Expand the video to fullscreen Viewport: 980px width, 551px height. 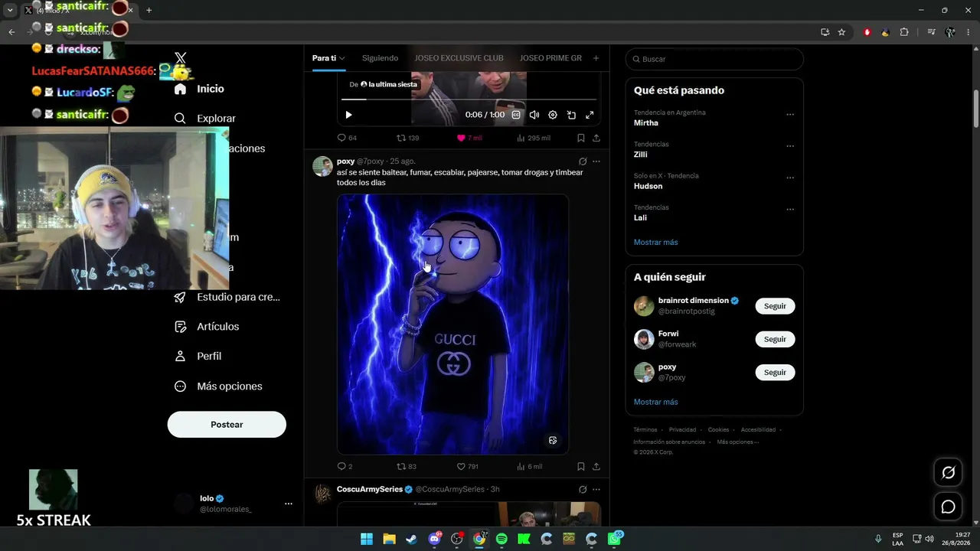coord(590,115)
